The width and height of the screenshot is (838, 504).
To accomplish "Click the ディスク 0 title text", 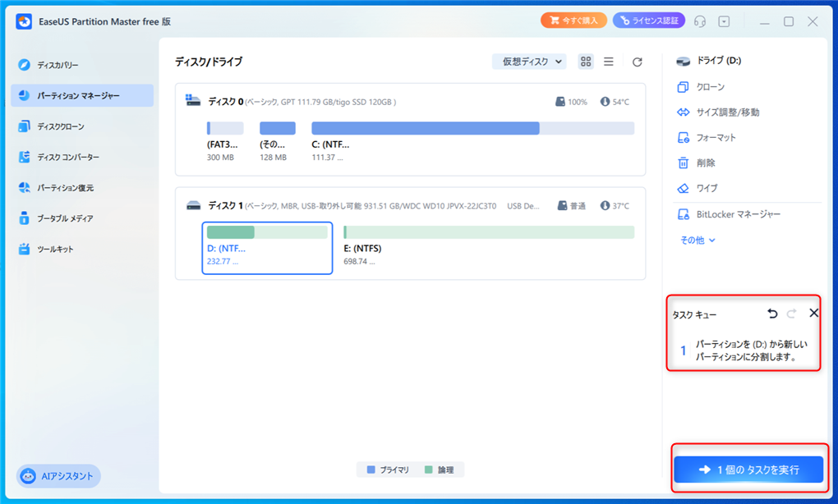I will [x=226, y=102].
